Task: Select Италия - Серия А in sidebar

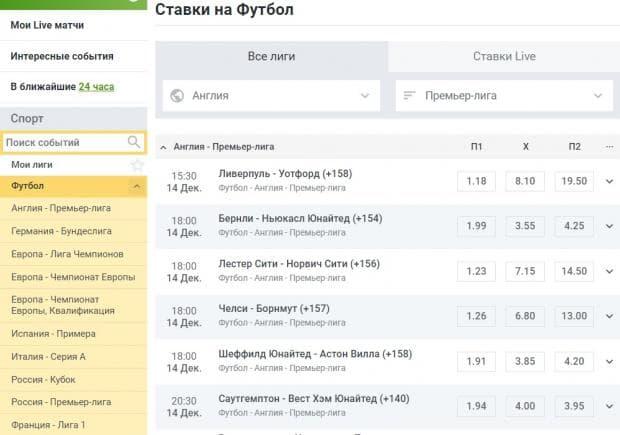Action: (x=74, y=357)
